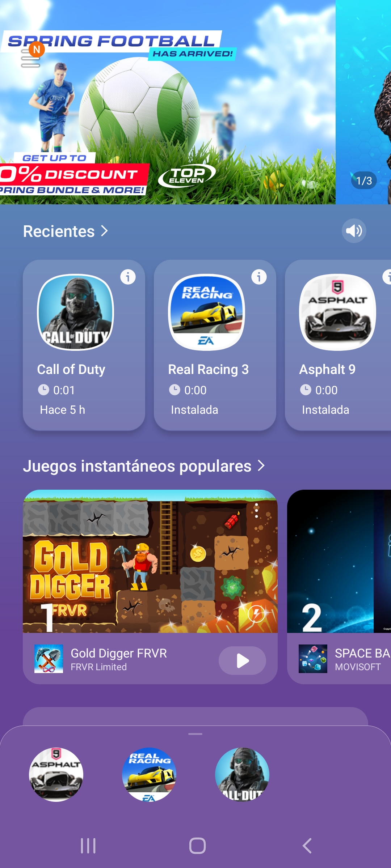Tap the 1/3 banner page indicator

364,180
